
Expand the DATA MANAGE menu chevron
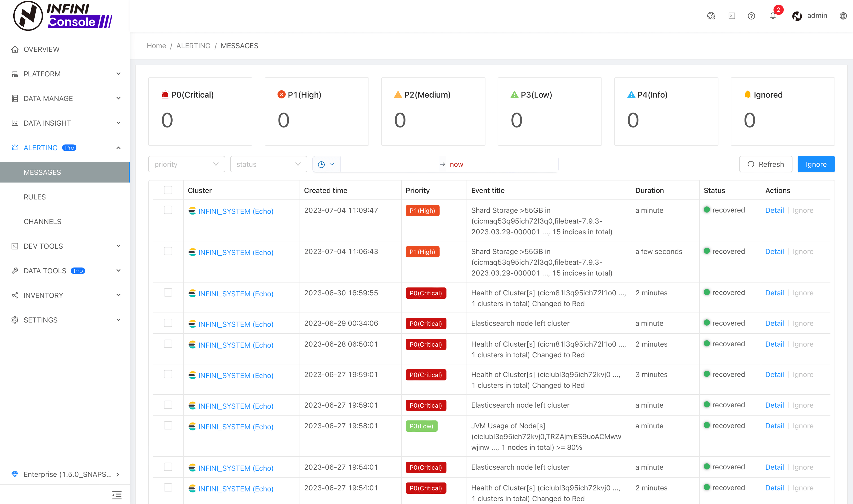(118, 98)
